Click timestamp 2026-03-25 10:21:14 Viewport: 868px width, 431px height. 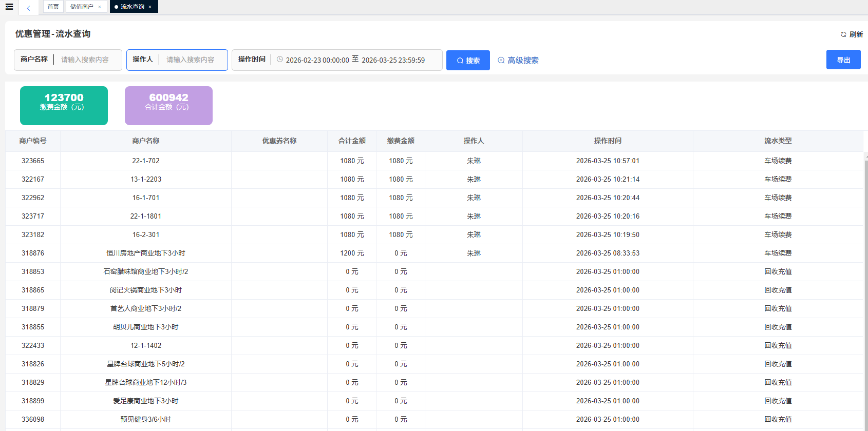(x=608, y=179)
